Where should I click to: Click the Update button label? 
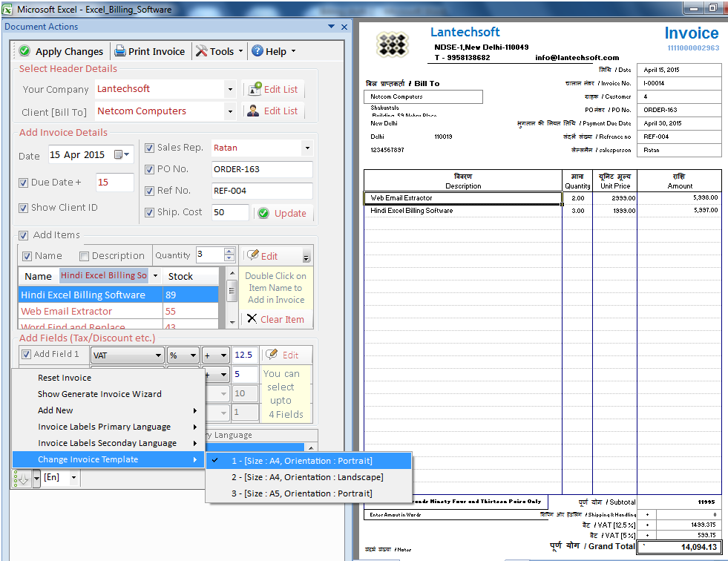(x=290, y=214)
